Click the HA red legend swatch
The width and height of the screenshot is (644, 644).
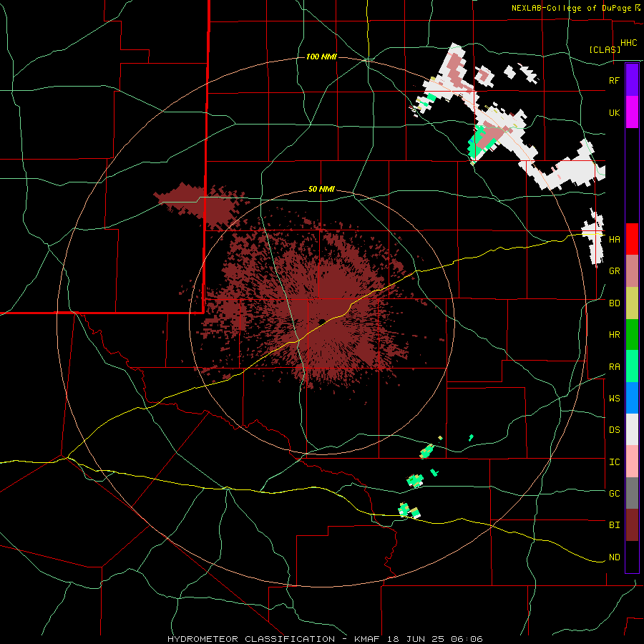(x=632, y=239)
